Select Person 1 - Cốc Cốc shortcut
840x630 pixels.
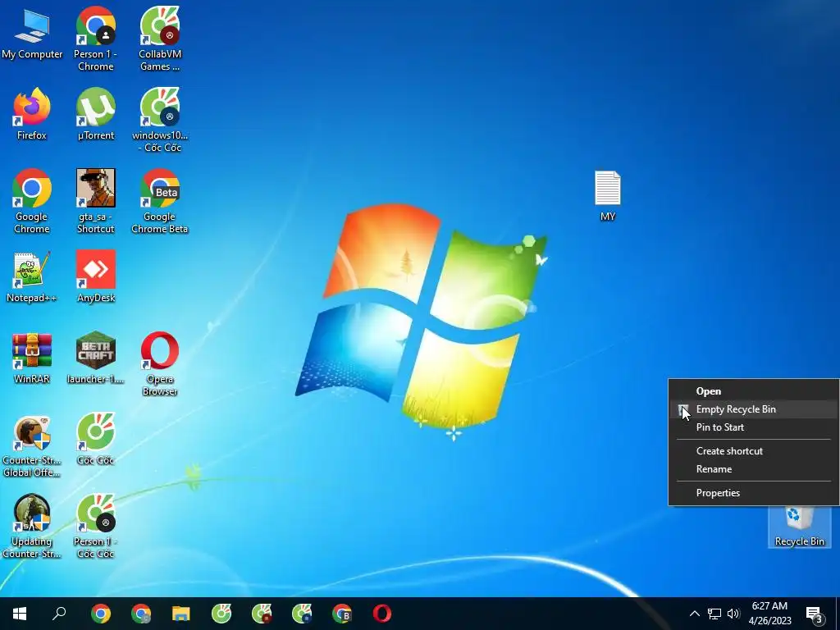pyautogui.click(x=95, y=527)
